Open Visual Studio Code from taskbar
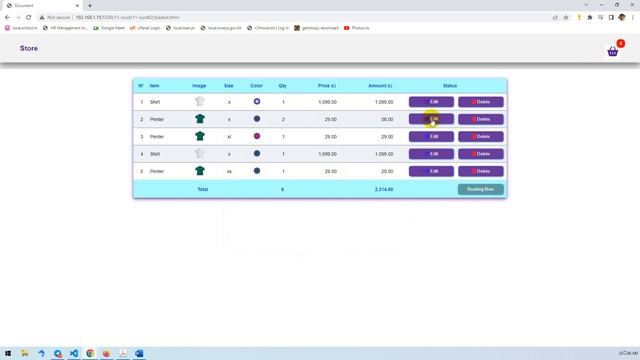 pyautogui.click(x=74, y=353)
